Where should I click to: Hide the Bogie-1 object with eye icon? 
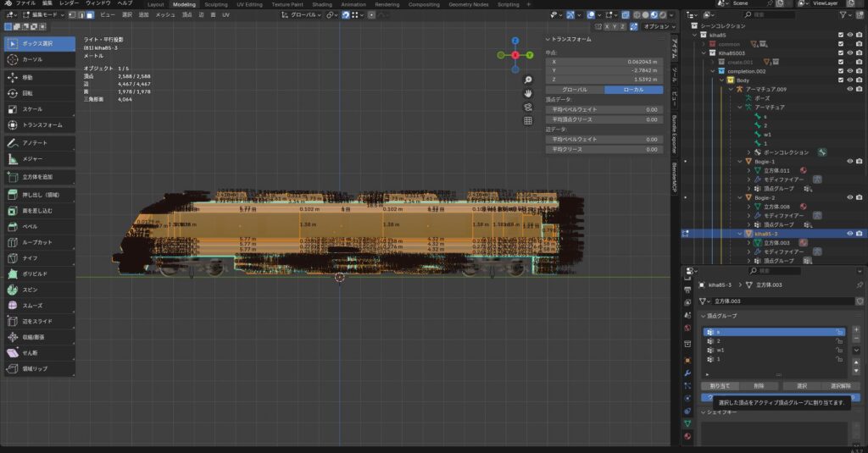coord(849,161)
